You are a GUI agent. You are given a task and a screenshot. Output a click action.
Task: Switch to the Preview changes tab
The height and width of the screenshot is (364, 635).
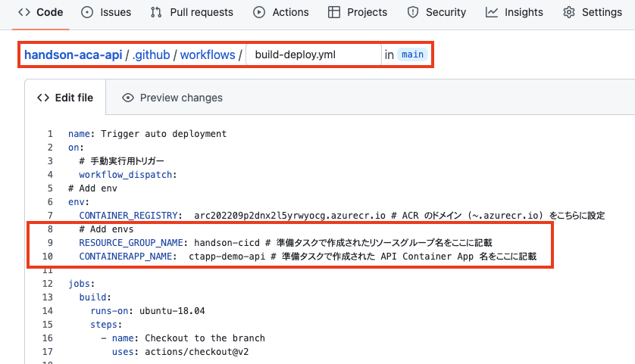pyautogui.click(x=172, y=98)
